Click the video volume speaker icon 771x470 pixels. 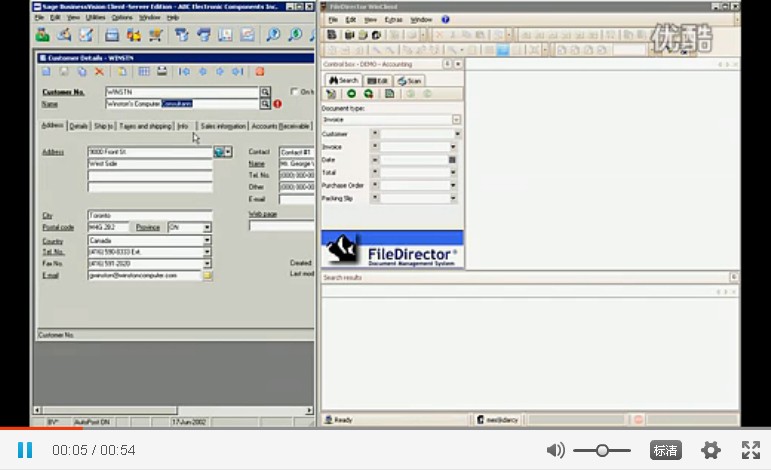(x=556, y=450)
